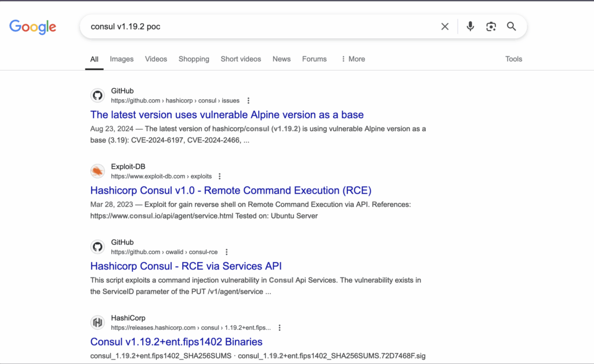Expand the More search filters menu
The height and width of the screenshot is (364, 594).
point(353,59)
